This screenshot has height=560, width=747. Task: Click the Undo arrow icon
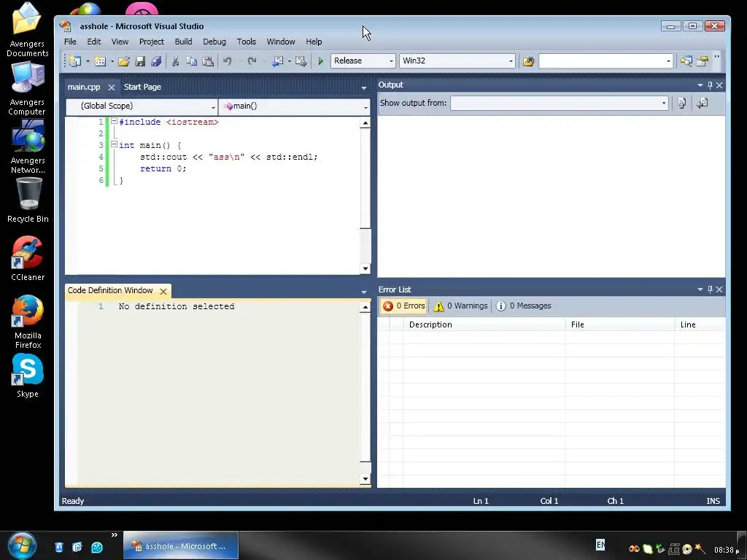click(x=228, y=61)
